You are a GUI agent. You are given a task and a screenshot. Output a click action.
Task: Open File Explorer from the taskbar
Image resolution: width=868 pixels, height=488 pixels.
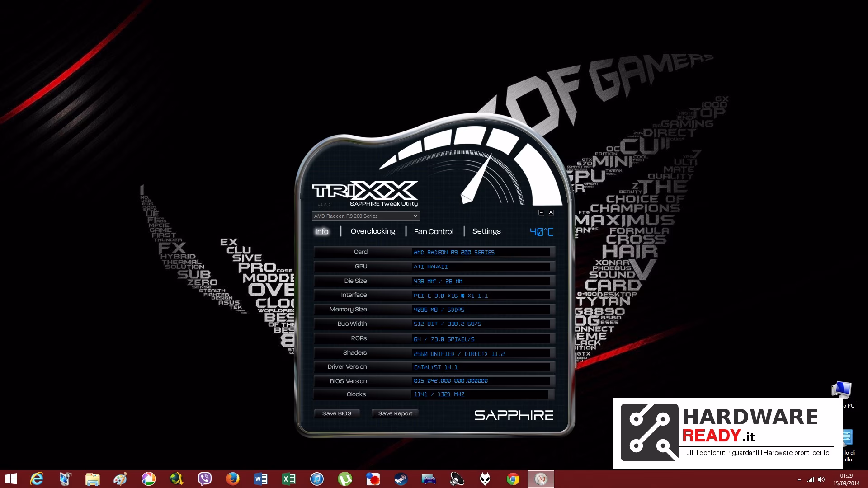point(92,479)
